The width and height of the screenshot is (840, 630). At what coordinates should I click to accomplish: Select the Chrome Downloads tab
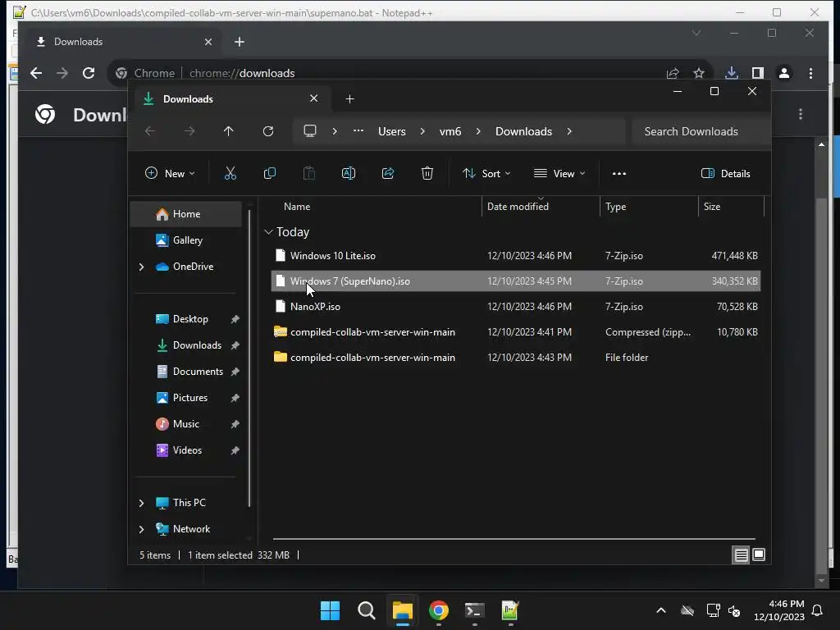tap(124, 42)
